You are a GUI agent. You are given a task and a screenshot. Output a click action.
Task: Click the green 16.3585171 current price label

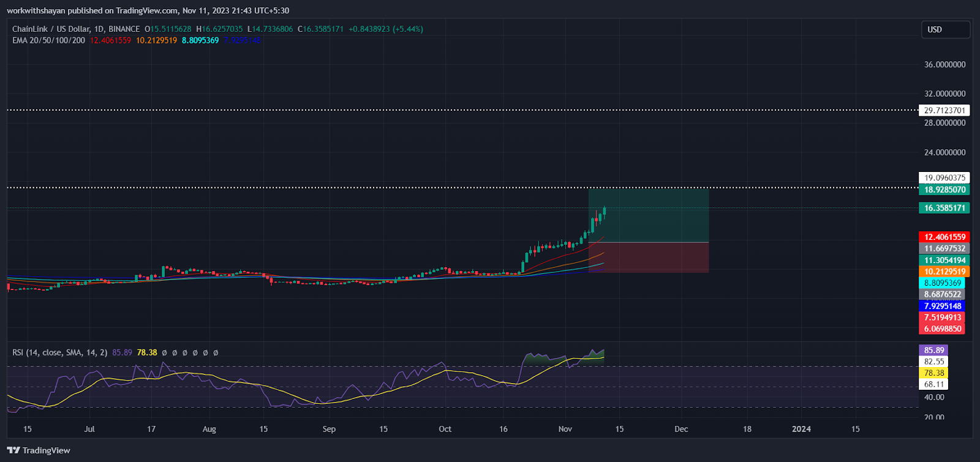click(944, 208)
